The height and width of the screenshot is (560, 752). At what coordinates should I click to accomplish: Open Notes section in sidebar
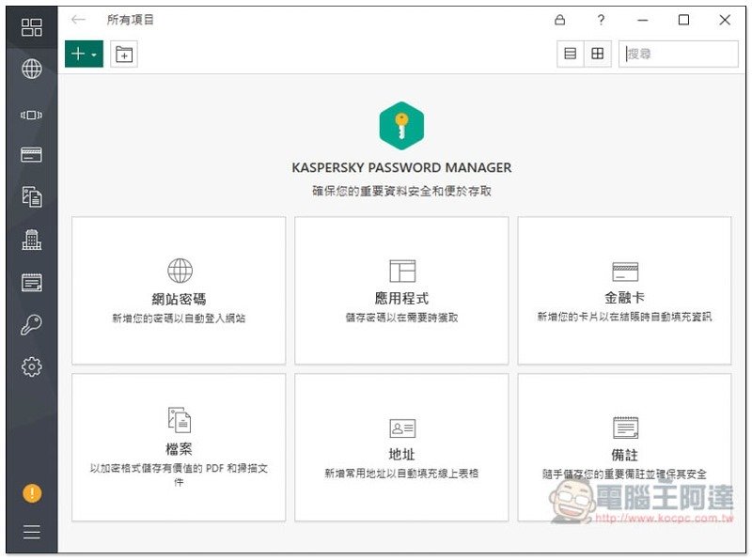tap(31, 283)
